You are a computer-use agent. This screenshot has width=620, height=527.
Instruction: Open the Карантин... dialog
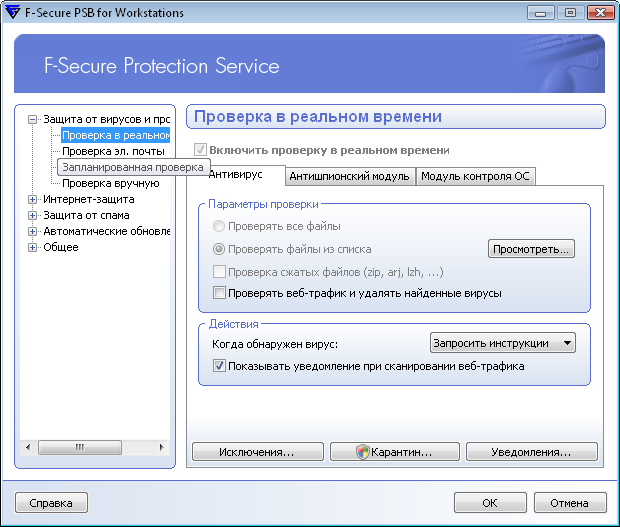point(395,452)
